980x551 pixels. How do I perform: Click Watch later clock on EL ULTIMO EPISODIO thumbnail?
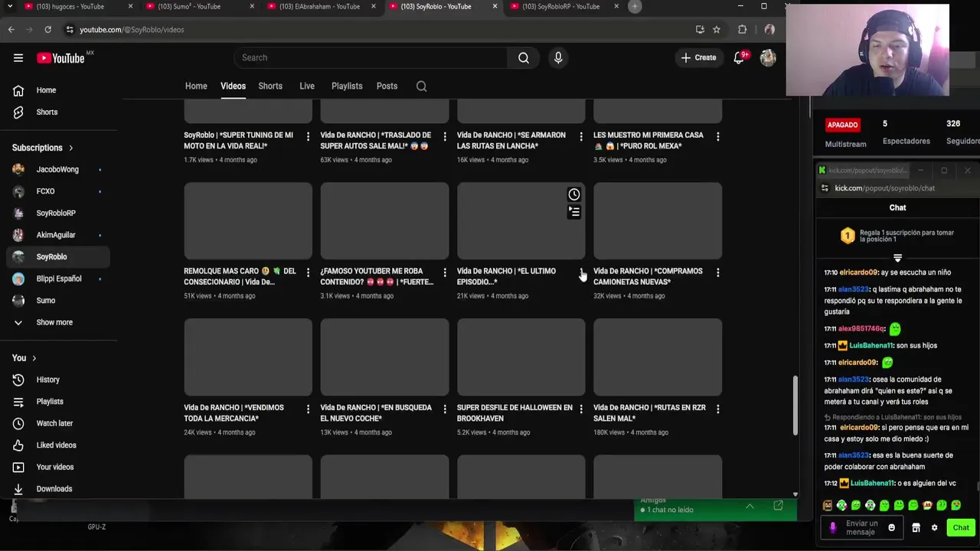[574, 194]
